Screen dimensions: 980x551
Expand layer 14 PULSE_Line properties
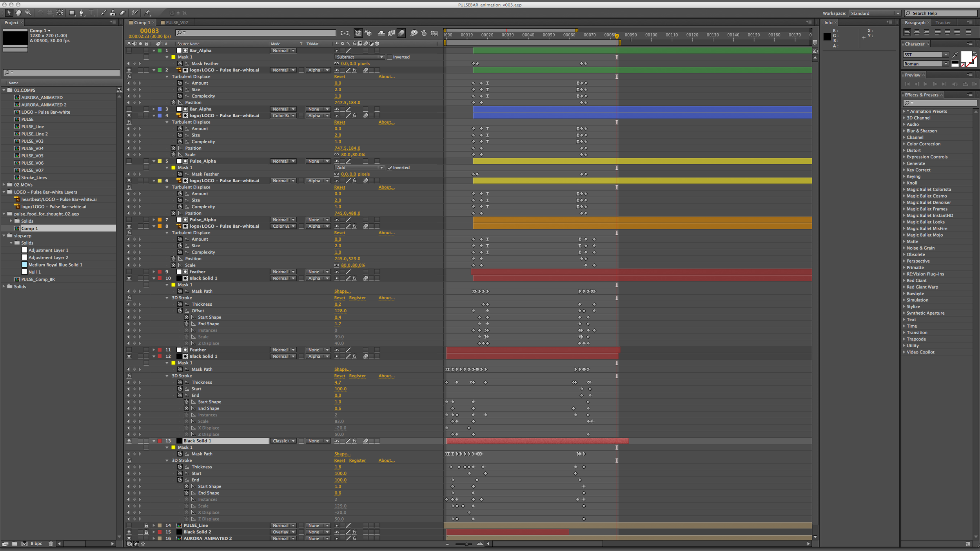[154, 526]
